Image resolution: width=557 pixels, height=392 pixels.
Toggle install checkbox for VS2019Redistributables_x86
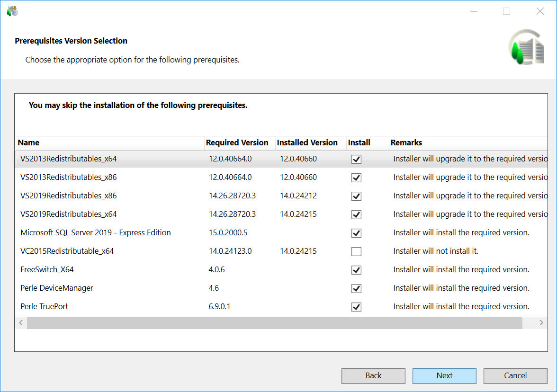[356, 196]
